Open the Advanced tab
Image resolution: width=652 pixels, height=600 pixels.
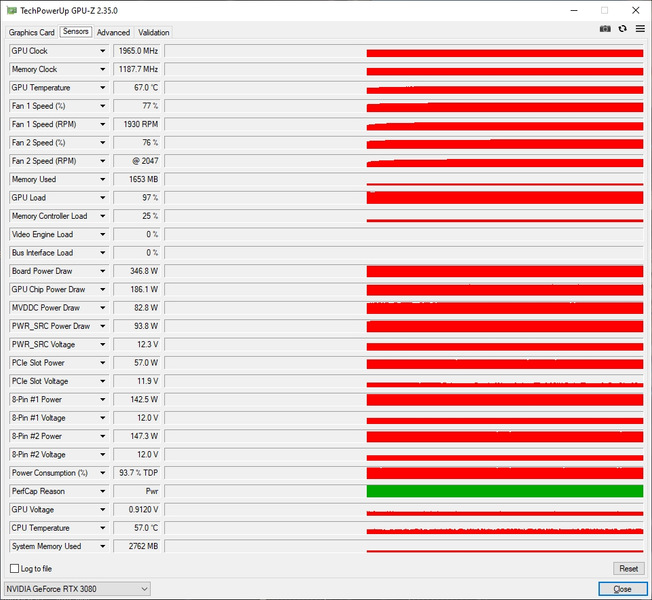[x=113, y=32]
